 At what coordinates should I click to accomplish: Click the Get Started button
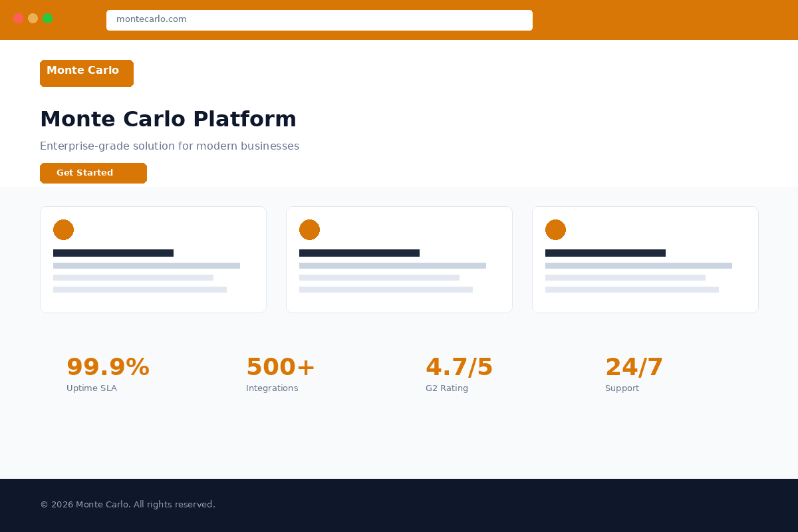point(93,173)
